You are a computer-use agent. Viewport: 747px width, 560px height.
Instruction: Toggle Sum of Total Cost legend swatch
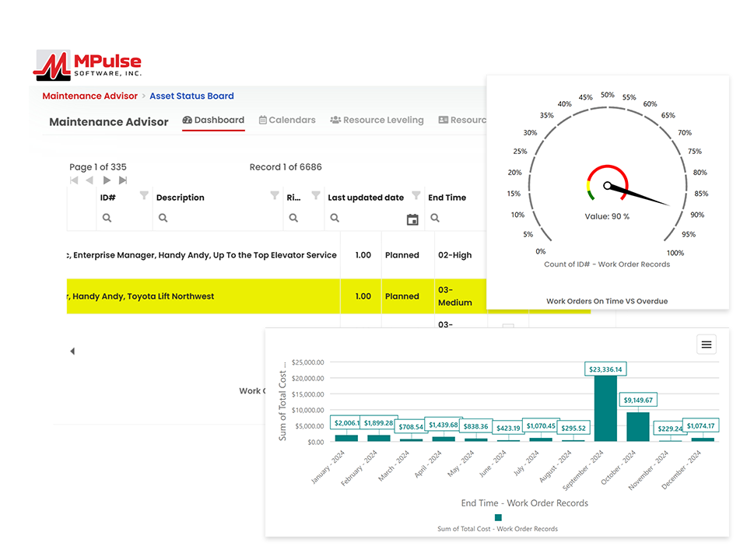click(x=498, y=517)
